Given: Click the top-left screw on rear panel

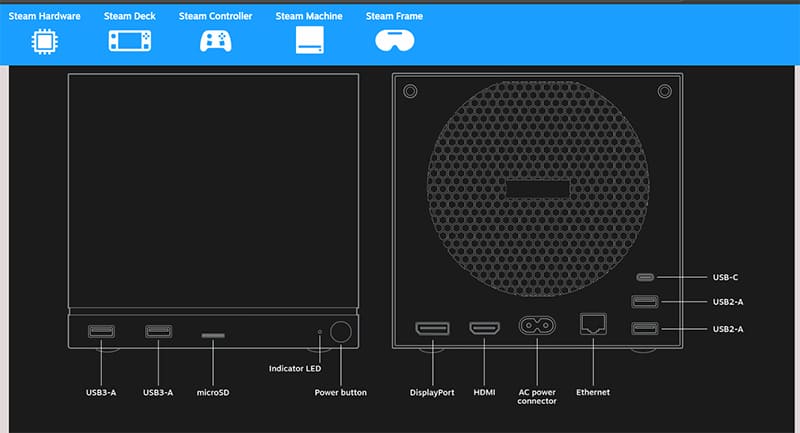Looking at the screenshot, I should [x=410, y=91].
